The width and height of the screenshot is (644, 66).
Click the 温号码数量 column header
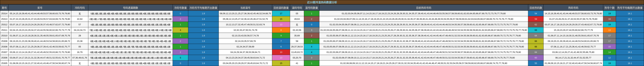[x=311, y=8]
